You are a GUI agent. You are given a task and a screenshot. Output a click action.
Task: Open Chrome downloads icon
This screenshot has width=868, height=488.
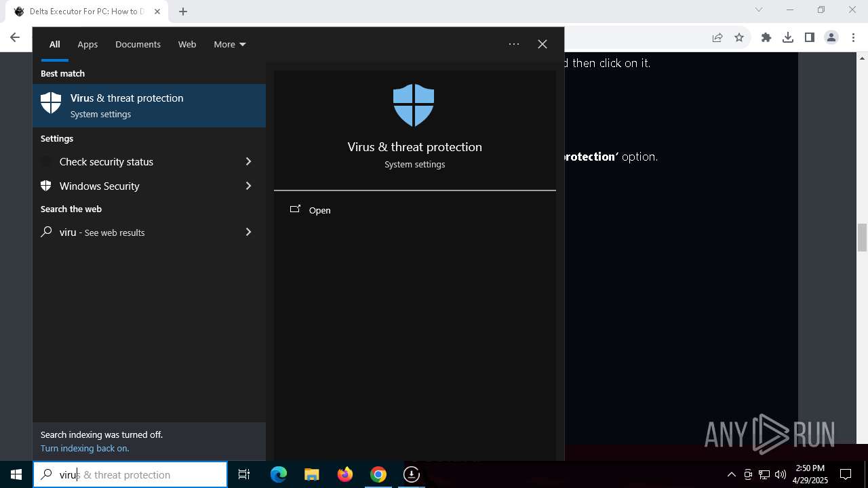(x=788, y=37)
